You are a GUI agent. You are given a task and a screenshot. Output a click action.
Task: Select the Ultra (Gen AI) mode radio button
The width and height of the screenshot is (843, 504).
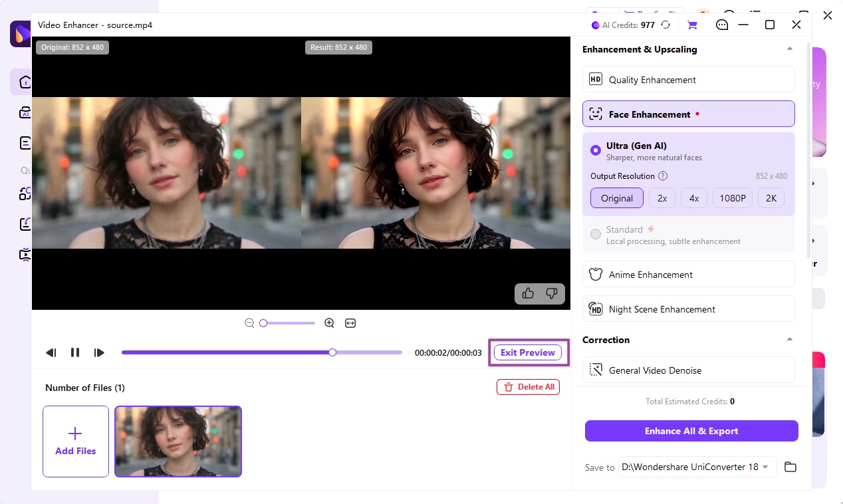(x=596, y=150)
